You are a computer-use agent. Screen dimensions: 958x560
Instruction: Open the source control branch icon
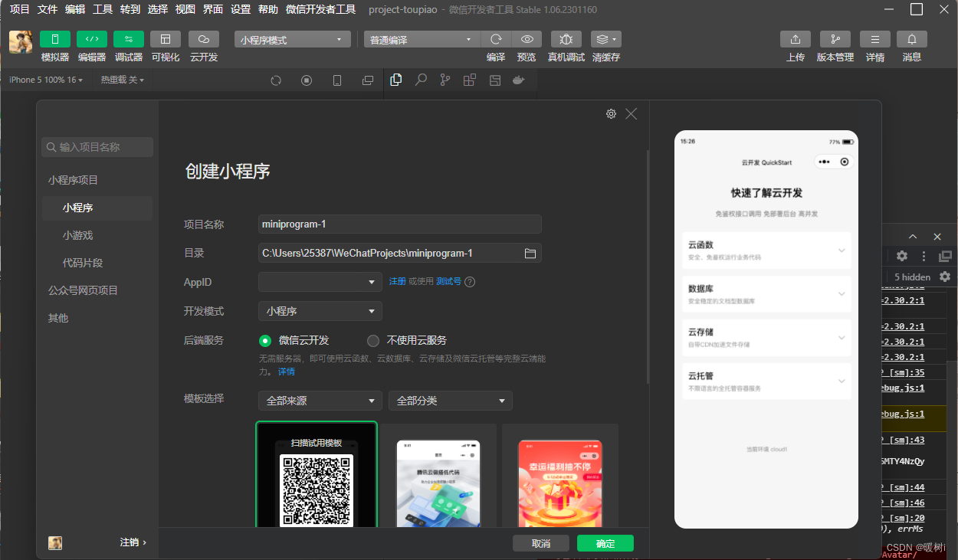445,80
